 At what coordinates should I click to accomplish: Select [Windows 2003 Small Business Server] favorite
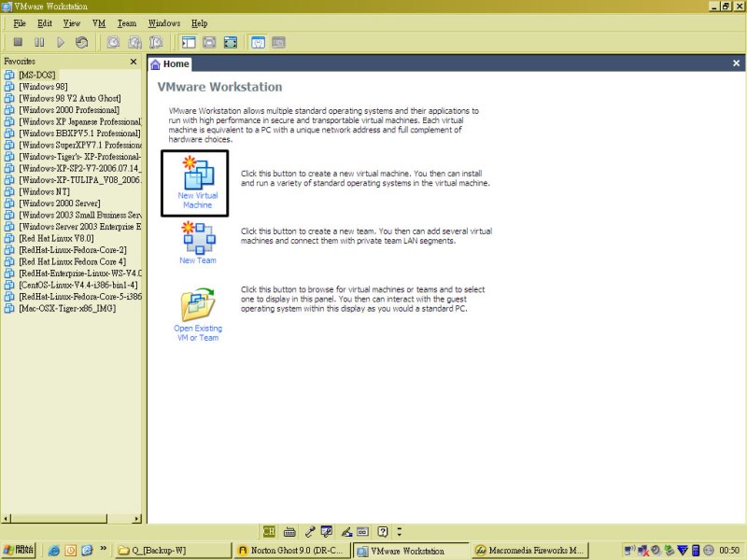click(79, 215)
